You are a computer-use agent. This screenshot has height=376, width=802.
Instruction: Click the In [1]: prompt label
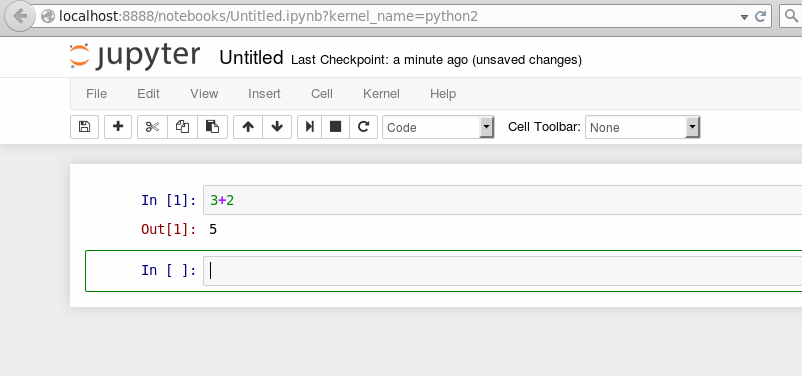(x=169, y=200)
